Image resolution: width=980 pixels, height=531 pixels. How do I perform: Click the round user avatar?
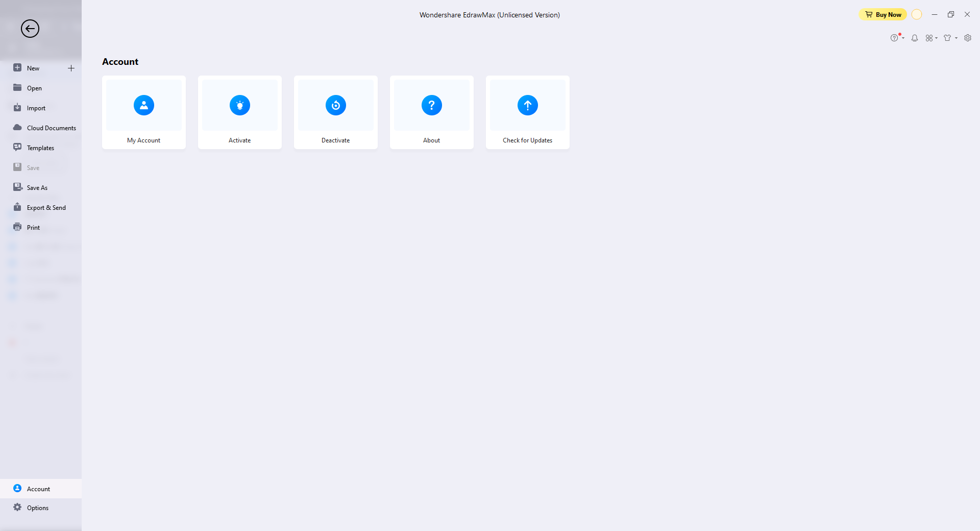917,14
